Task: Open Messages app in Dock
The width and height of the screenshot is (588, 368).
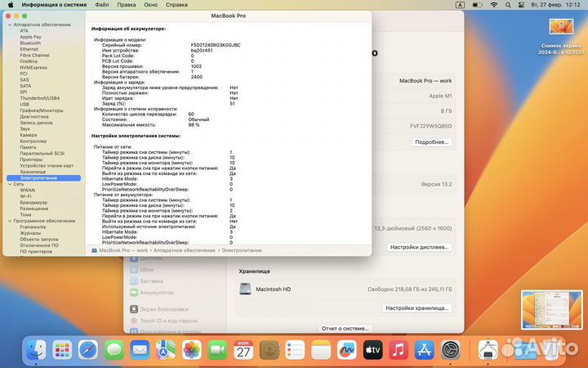Action: tap(114, 350)
